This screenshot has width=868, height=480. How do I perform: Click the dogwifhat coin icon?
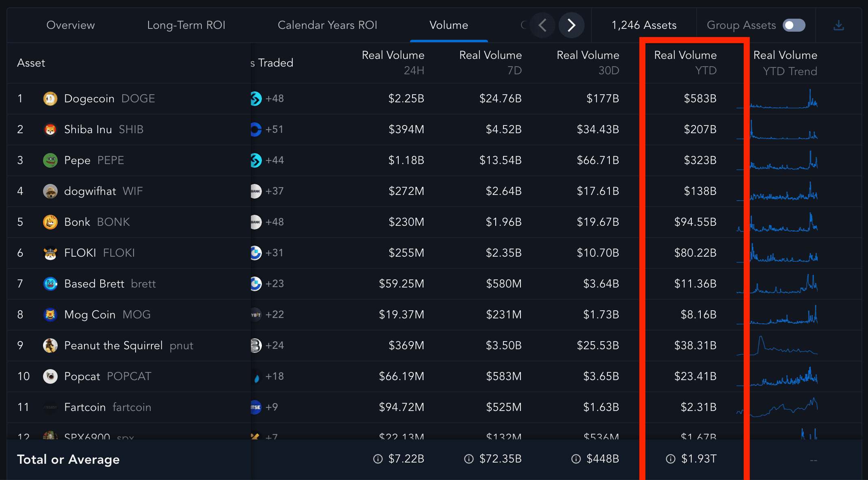click(50, 191)
